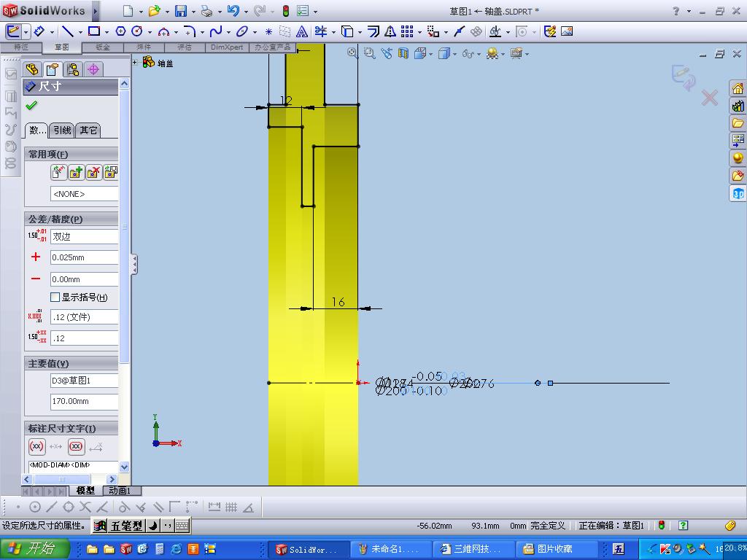Screen dimensions: 747x560
Task: Click the Delete Favorite folder icon
Action: pos(94,172)
